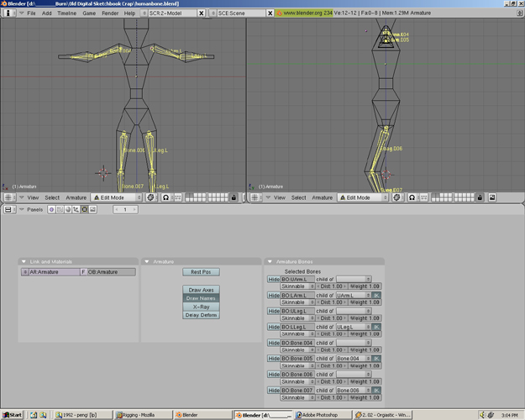The image size is (525, 420).
Task: Open Skinnable dropdown under bone UArm.L
Action: pyautogui.click(x=297, y=286)
